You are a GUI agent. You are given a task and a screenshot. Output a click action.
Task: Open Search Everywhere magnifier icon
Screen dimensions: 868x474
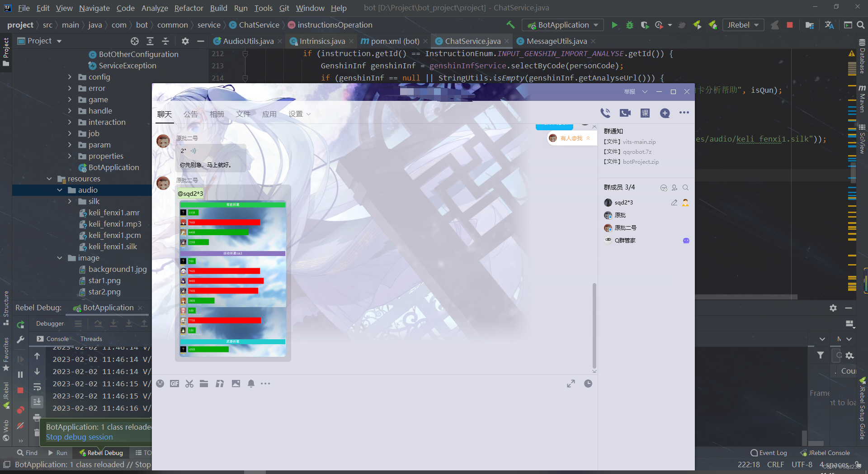861,25
